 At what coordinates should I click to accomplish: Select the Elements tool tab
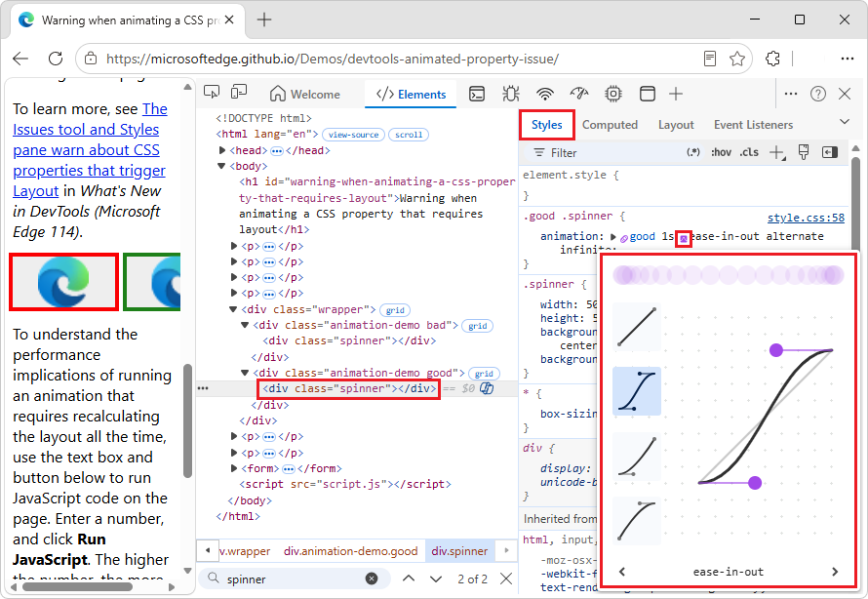(x=411, y=94)
